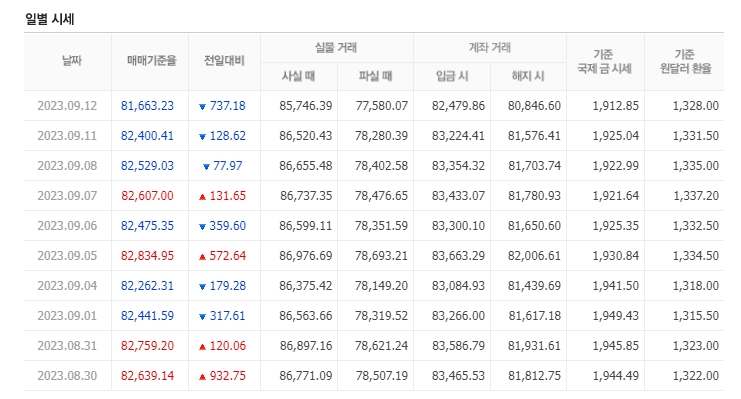Select the 날짜 column header
The width and height of the screenshot is (741, 399).
coord(72,61)
